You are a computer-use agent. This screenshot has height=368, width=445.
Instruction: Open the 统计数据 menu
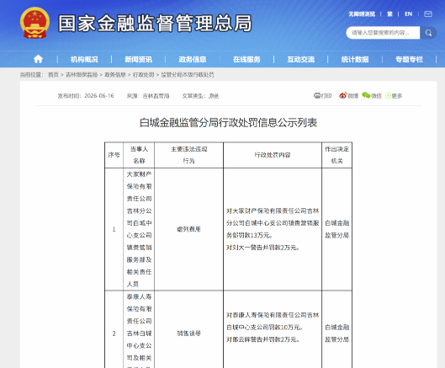tap(355, 59)
